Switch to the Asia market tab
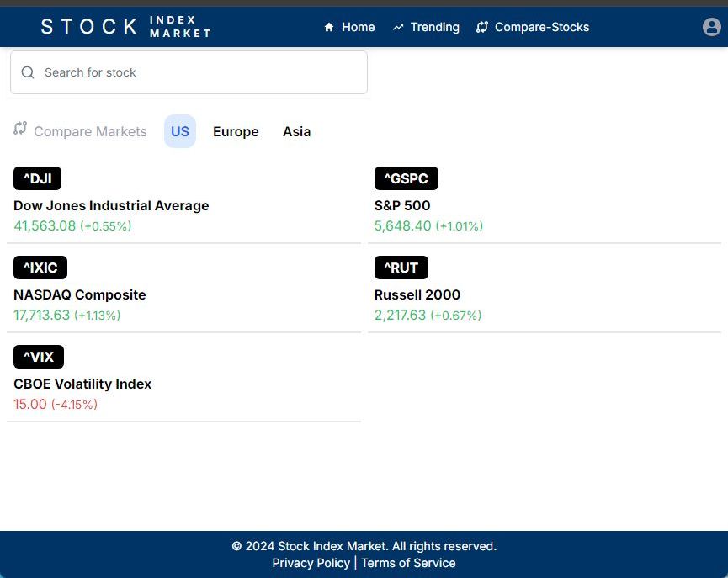Screen dimensions: 728x578 [297, 131]
